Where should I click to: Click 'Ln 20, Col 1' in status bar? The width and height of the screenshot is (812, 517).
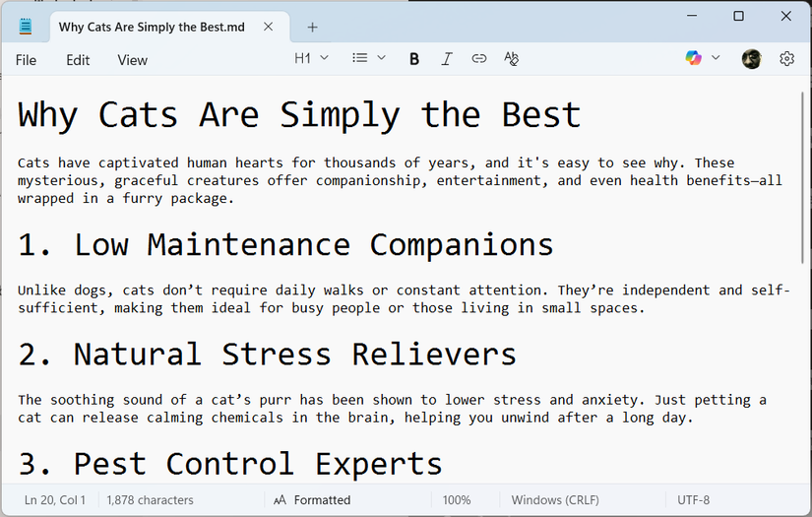[x=54, y=500]
